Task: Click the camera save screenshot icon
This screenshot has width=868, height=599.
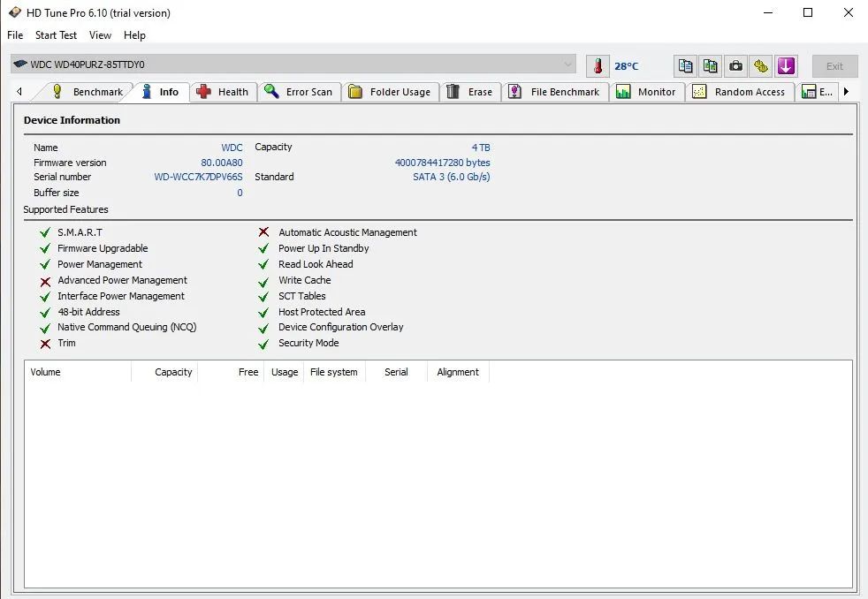Action: (x=735, y=65)
